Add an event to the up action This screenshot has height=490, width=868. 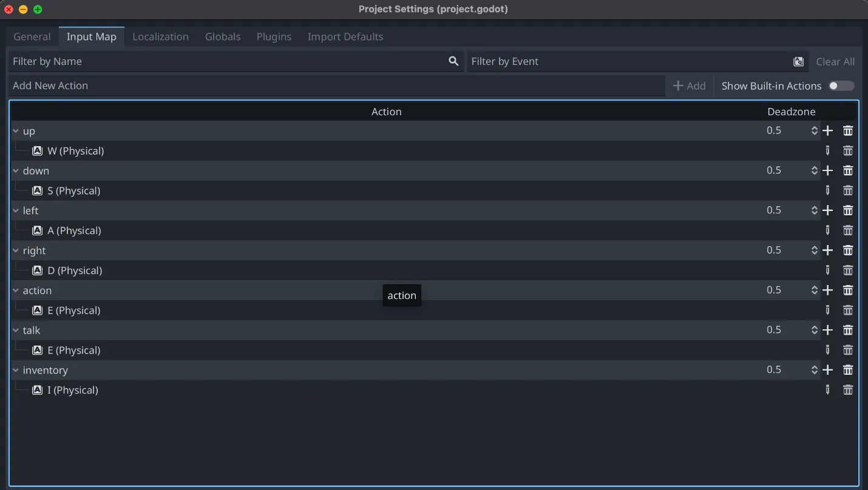(x=828, y=131)
